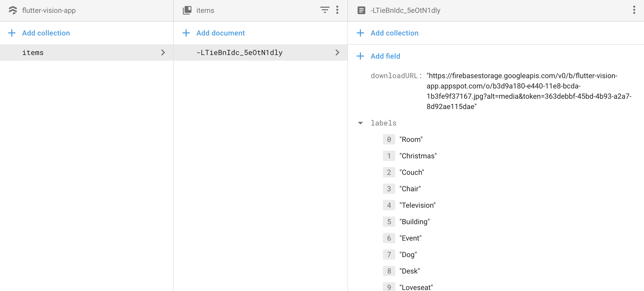
Task: Collapse the labels array field
Action: tap(360, 123)
